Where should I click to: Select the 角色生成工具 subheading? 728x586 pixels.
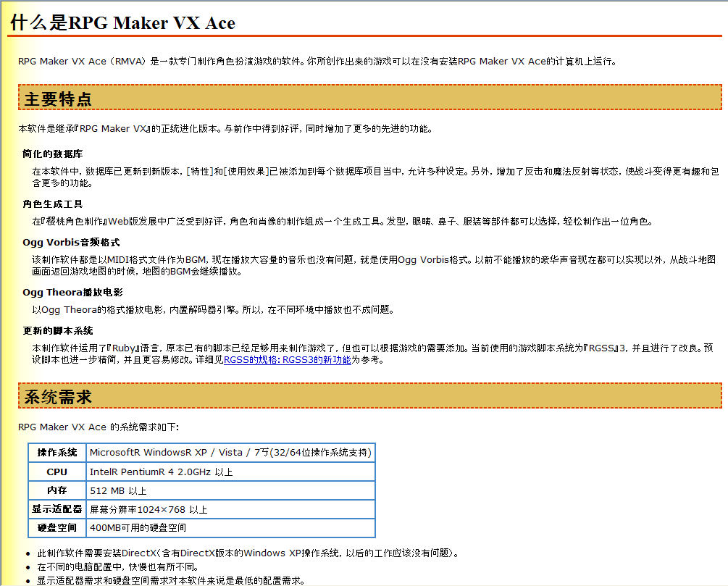(x=52, y=204)
